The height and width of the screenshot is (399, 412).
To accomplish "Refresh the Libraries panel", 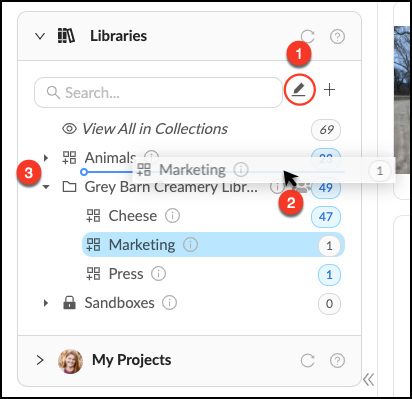I will pos(307,36).
